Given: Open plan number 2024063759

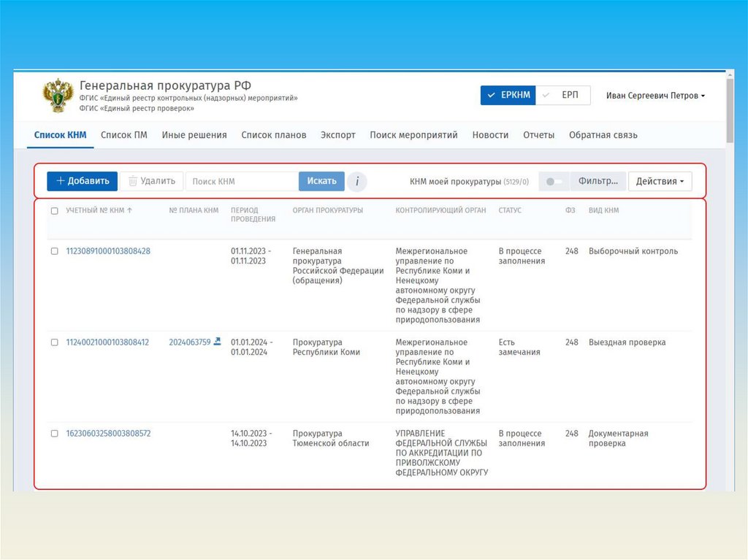Looking at the screenshot, I should (x=189, y=342).
